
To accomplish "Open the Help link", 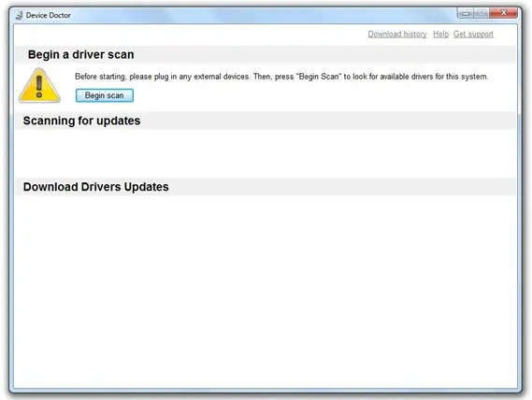I will point(440,34).
